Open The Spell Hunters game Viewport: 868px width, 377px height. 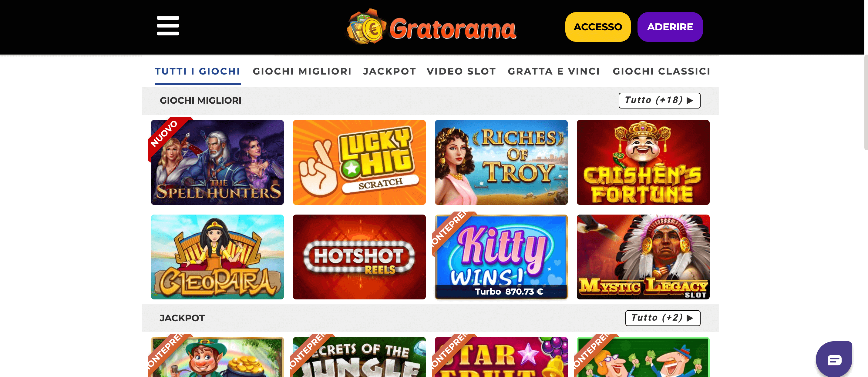[x=217, y=162]
